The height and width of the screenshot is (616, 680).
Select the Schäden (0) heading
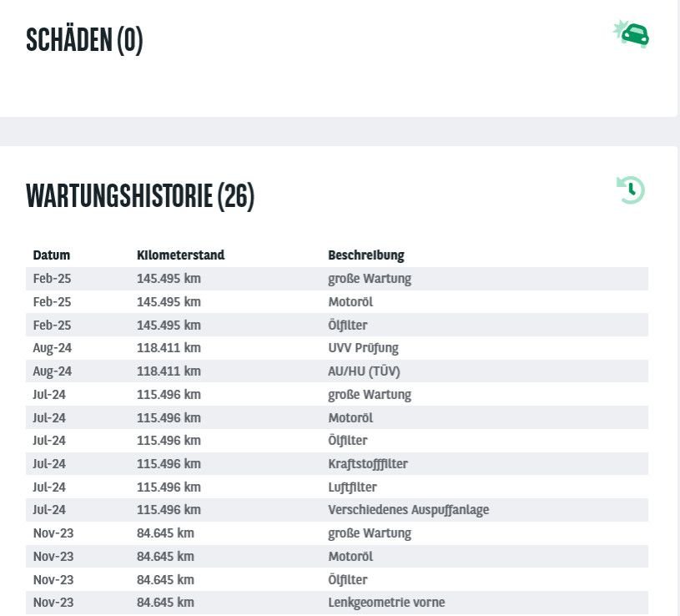click(x=84, y=40)
